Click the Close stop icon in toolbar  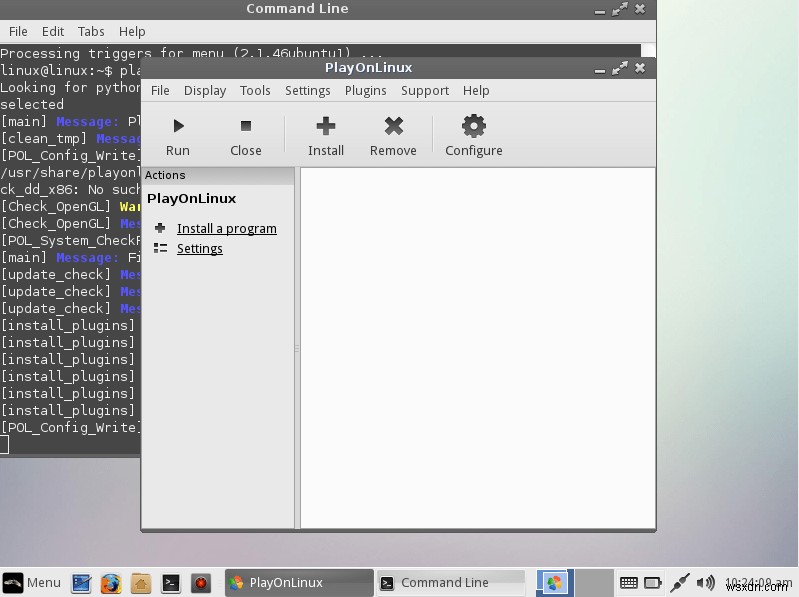coord(246,125)
